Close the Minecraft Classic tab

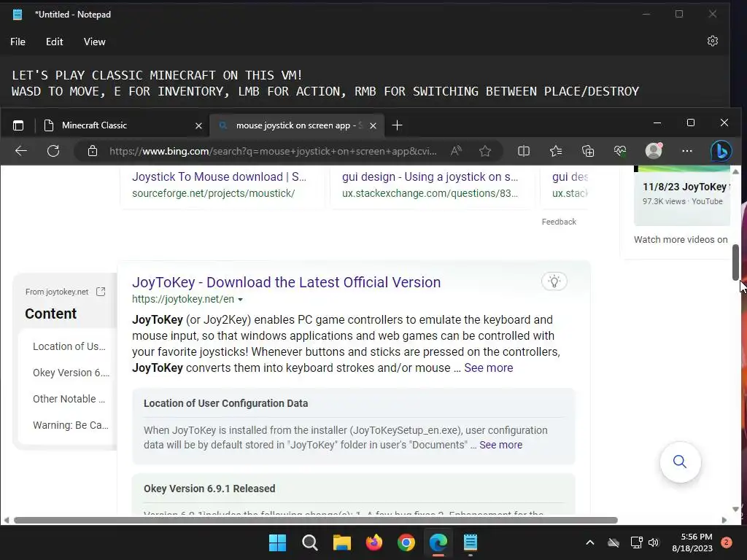point(198,125)
